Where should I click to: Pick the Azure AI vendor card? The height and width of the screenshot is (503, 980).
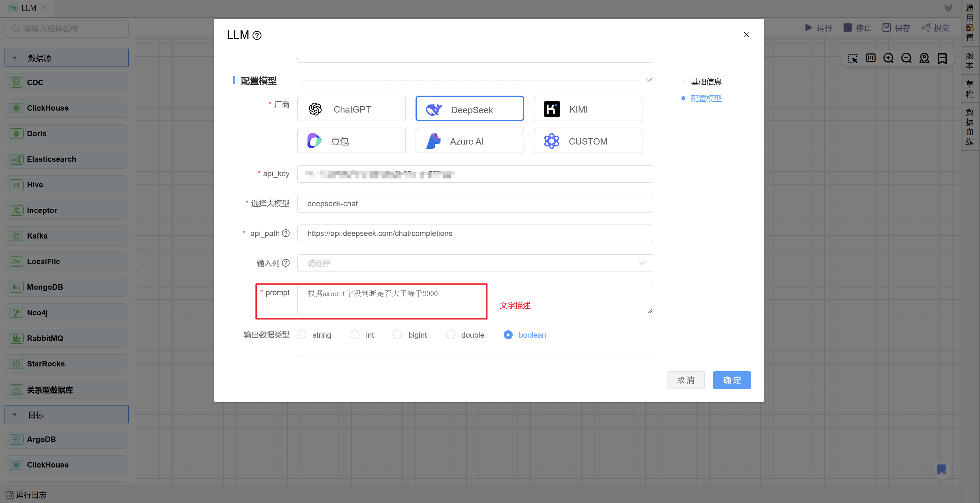(x=469, y=141)
